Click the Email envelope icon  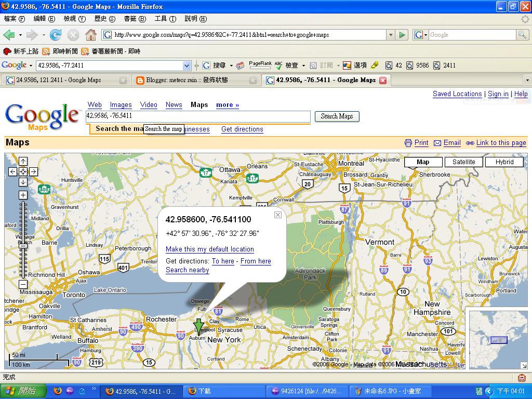[x=437, y=143]
